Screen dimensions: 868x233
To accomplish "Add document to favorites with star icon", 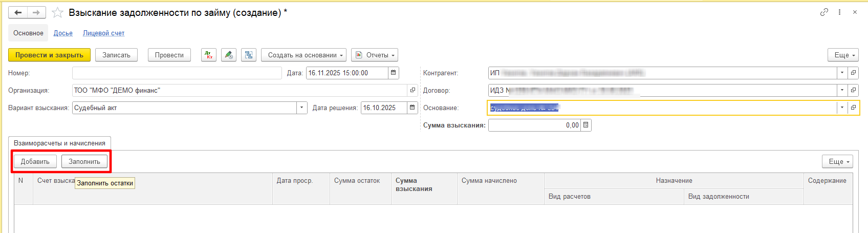I will point(57,12).
